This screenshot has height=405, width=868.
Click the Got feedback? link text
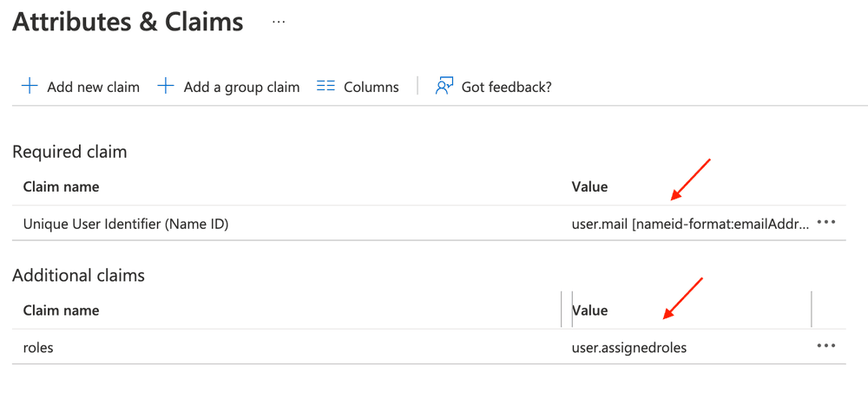pos(506,88)
